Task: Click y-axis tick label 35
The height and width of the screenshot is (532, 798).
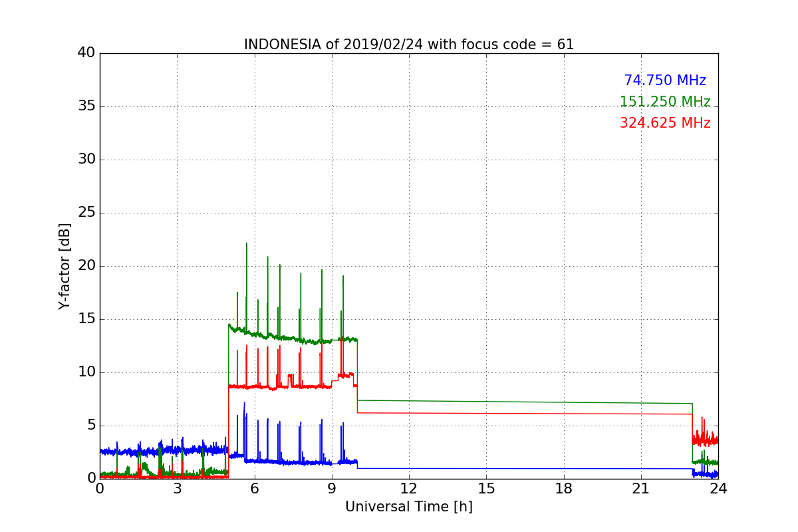Action: 86,106
